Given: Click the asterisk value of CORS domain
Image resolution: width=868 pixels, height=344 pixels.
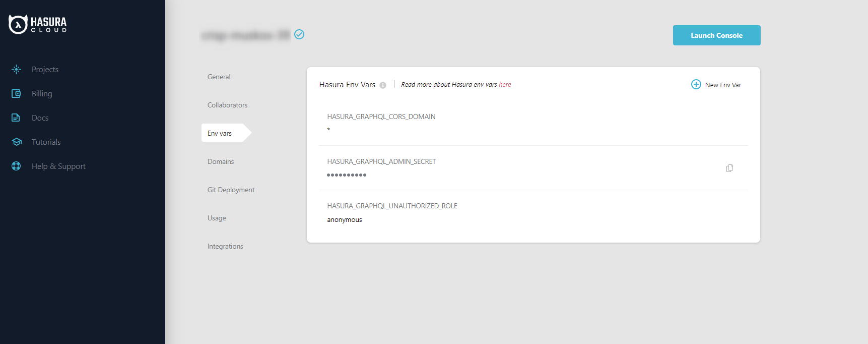Looking at the screenshot, I should click(x=328, y=130).
